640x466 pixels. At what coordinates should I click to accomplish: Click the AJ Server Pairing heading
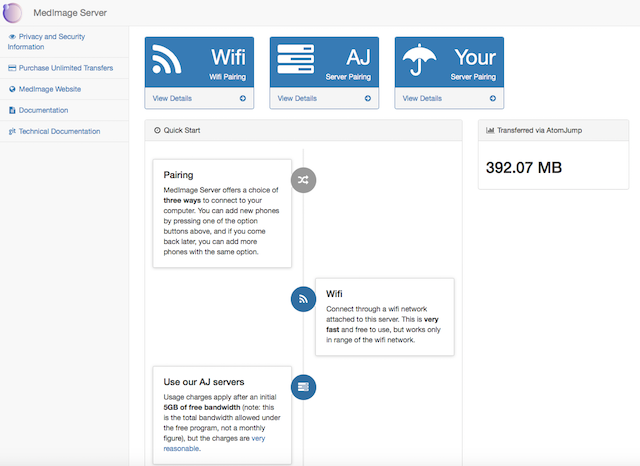coord(348,77)
